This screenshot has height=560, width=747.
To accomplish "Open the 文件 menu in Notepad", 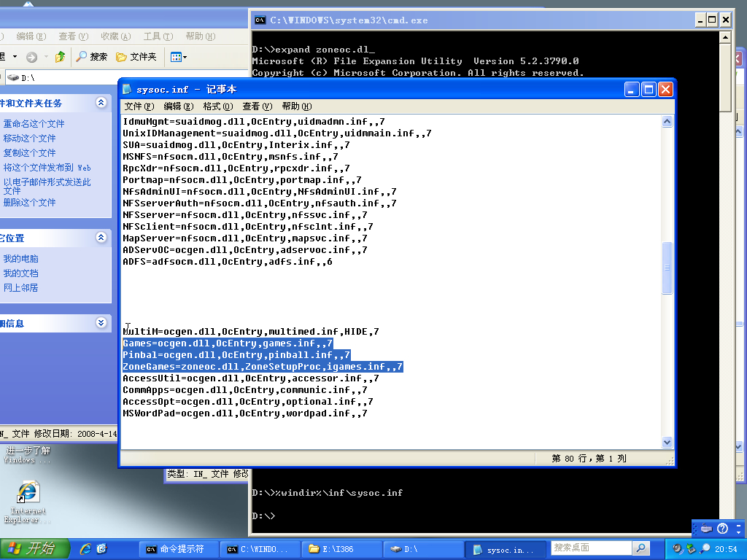I will tap(139, 106).
